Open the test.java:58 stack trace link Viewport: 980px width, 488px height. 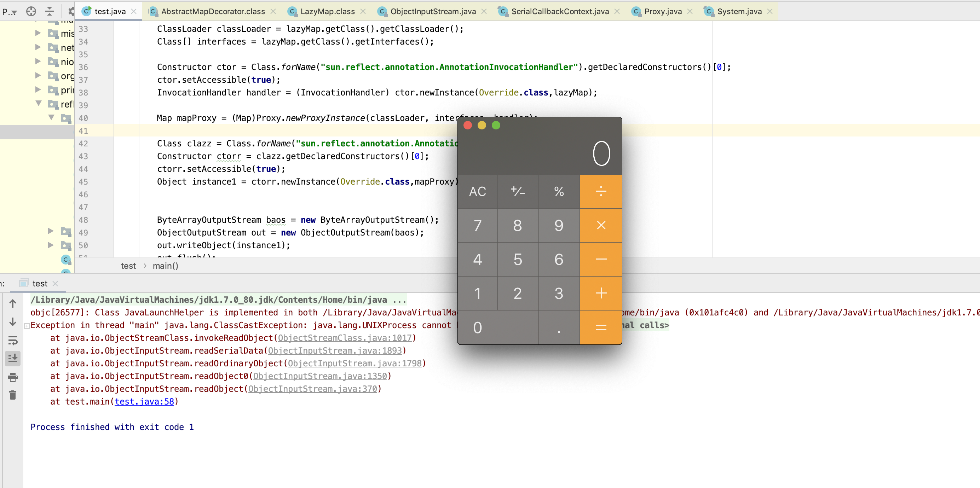[x=144, y=402]
